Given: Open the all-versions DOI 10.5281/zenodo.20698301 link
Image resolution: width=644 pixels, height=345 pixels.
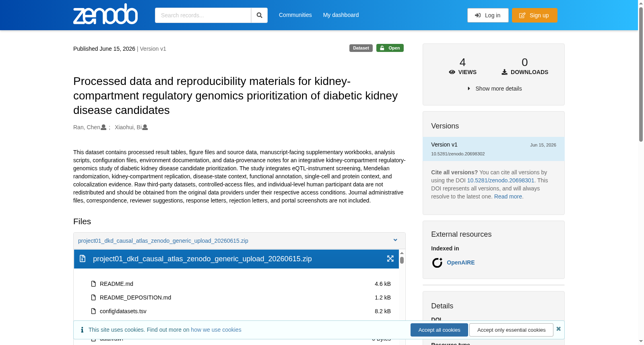Looking at the screenshot, I should (501, 180).
